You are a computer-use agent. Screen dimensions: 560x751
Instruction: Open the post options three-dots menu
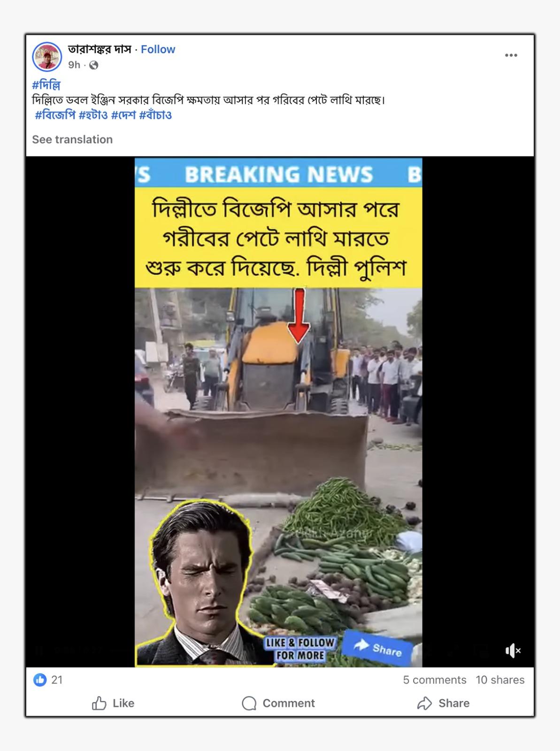(x=511, y=55)
